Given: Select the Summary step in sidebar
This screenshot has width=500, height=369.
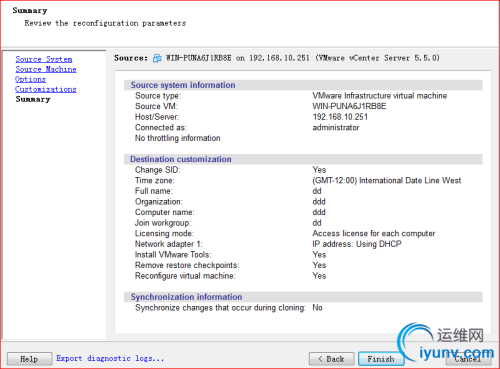Looking at the screenshot, I should [33, 99].
